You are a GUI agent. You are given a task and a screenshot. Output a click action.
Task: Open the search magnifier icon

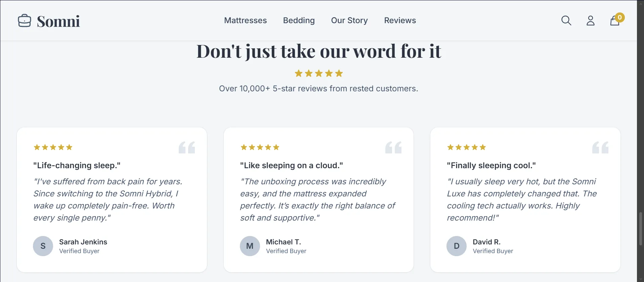[566, 21]
